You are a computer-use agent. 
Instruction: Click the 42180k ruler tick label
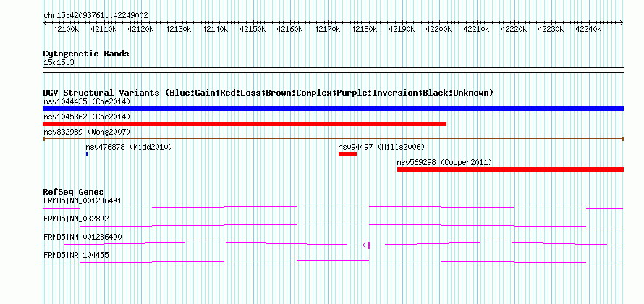(365, 29)
